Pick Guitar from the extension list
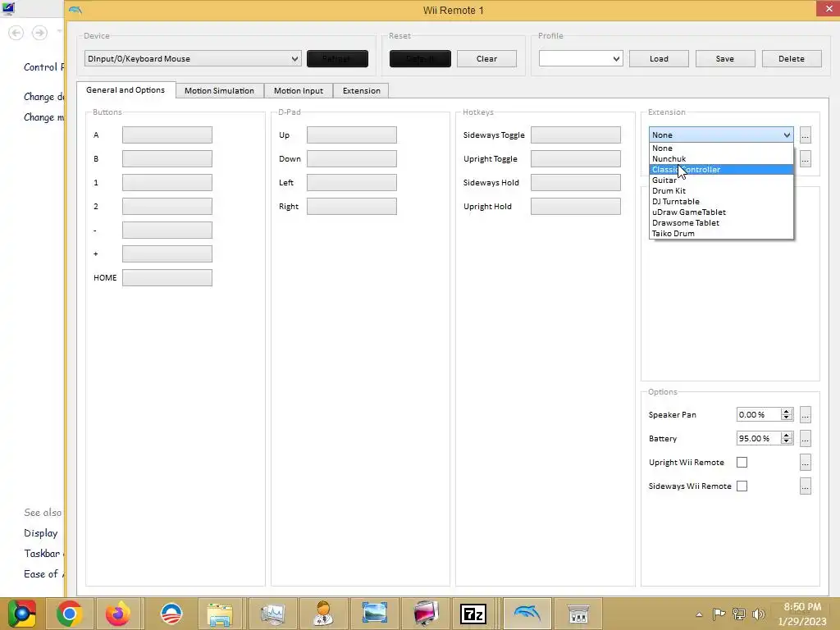Screen dimensions: 840x630 pos(721,180)
